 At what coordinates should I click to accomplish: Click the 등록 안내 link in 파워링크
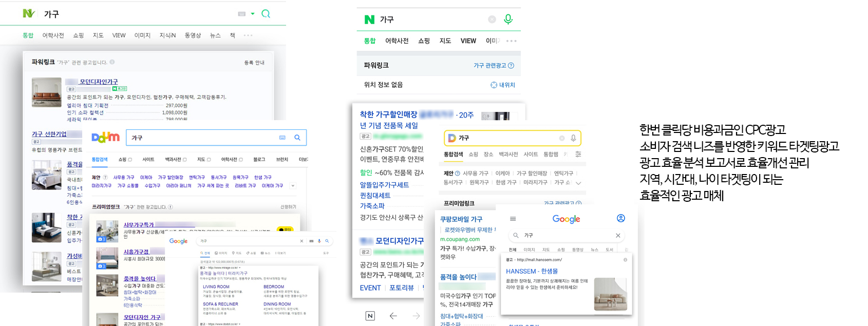254,63
